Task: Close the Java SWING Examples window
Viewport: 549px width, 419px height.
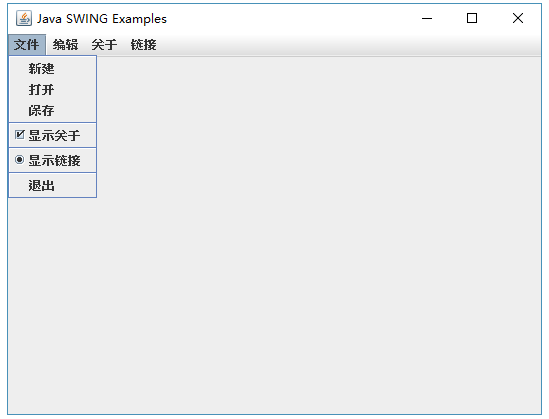Action: pos(518,18)
